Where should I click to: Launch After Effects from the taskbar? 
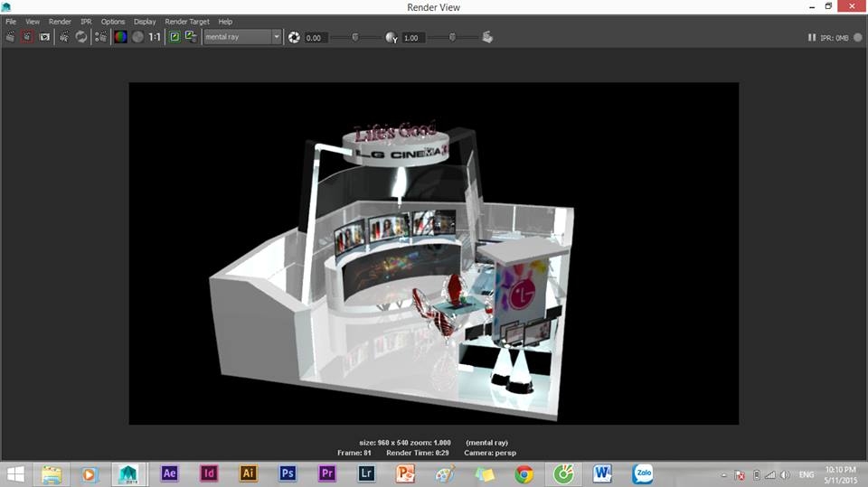(x=169, y=473)
